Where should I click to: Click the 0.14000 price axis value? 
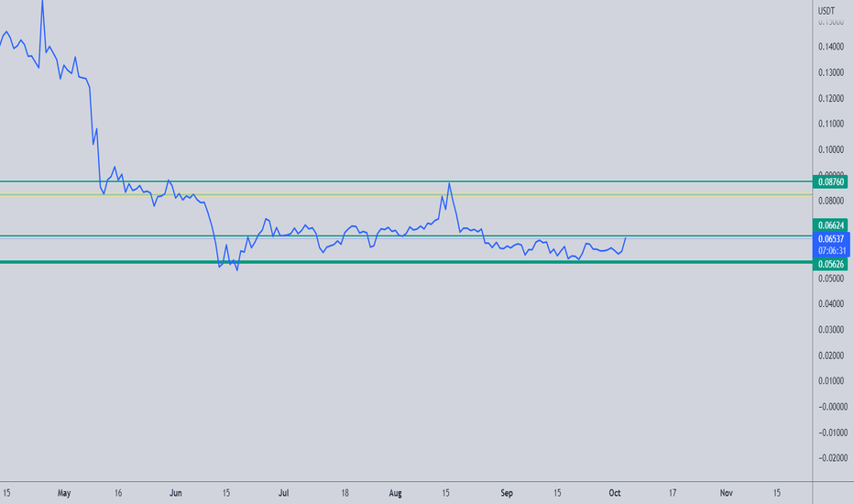coord(830,47)
